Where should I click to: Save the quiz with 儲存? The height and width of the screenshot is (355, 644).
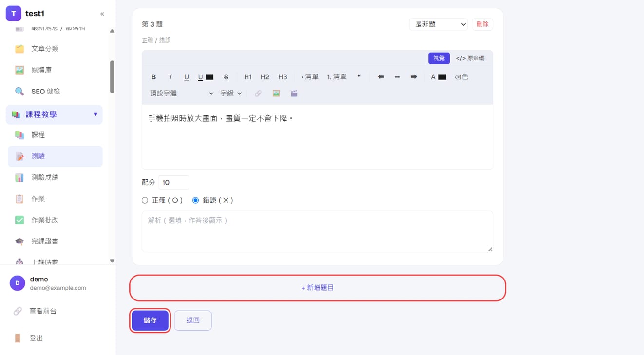[150, 320]
